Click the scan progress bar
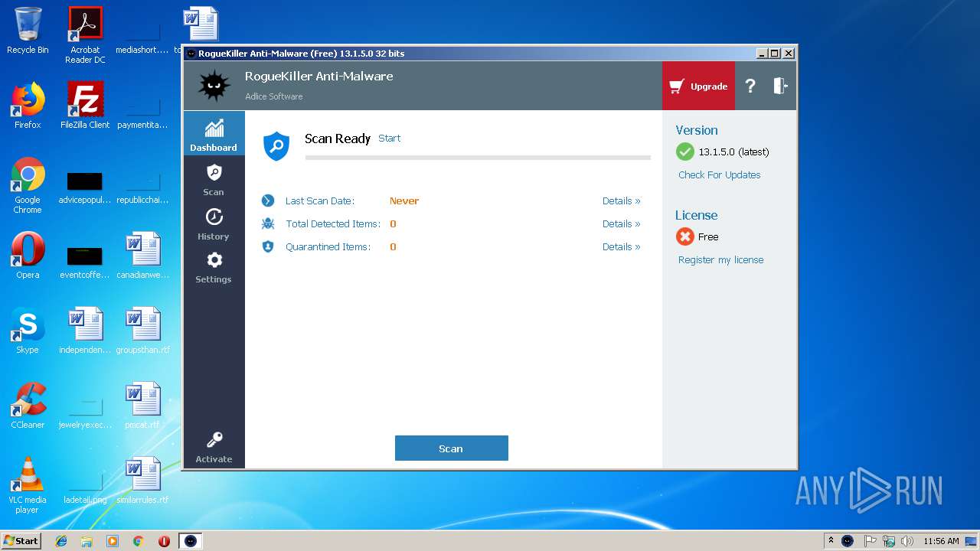 click(x=478, y=158)
